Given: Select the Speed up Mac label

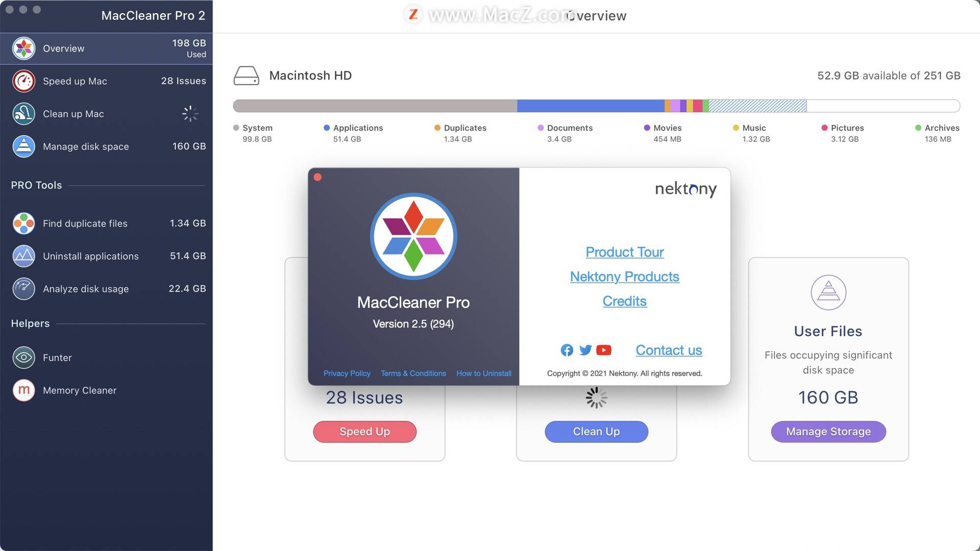Looking at the screenshot, I should point(75,81).
